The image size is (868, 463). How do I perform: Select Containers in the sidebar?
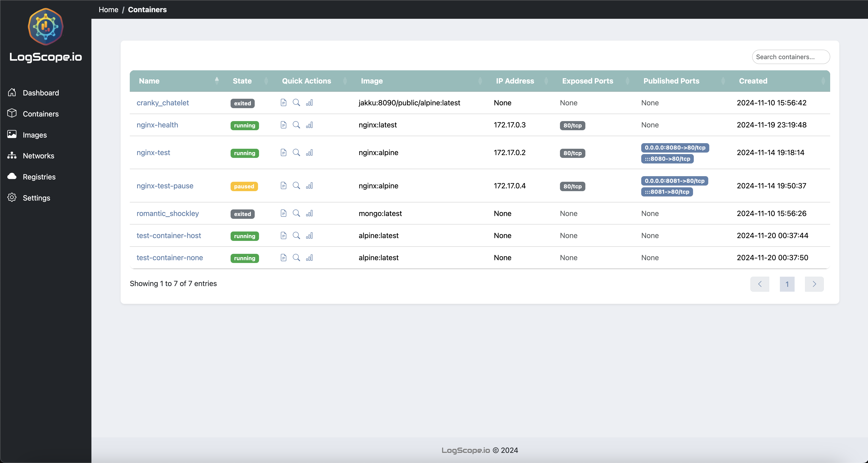pos(40,114)
